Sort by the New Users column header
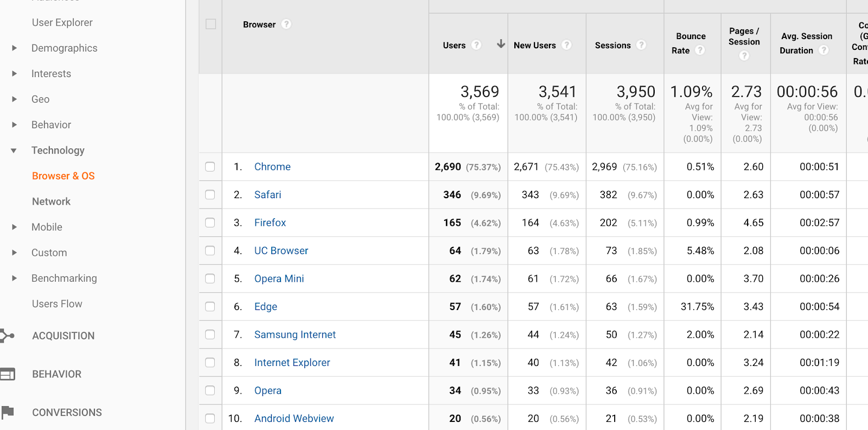 534,46
